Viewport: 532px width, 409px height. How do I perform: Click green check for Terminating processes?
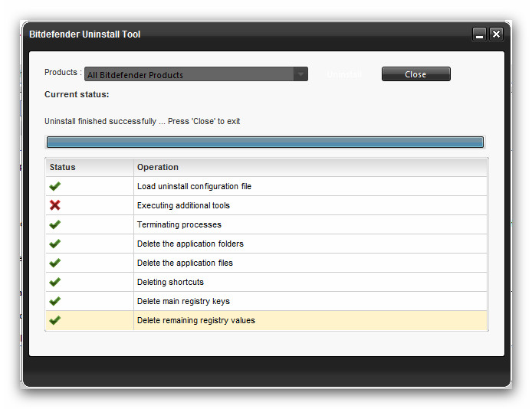[55, 224]
